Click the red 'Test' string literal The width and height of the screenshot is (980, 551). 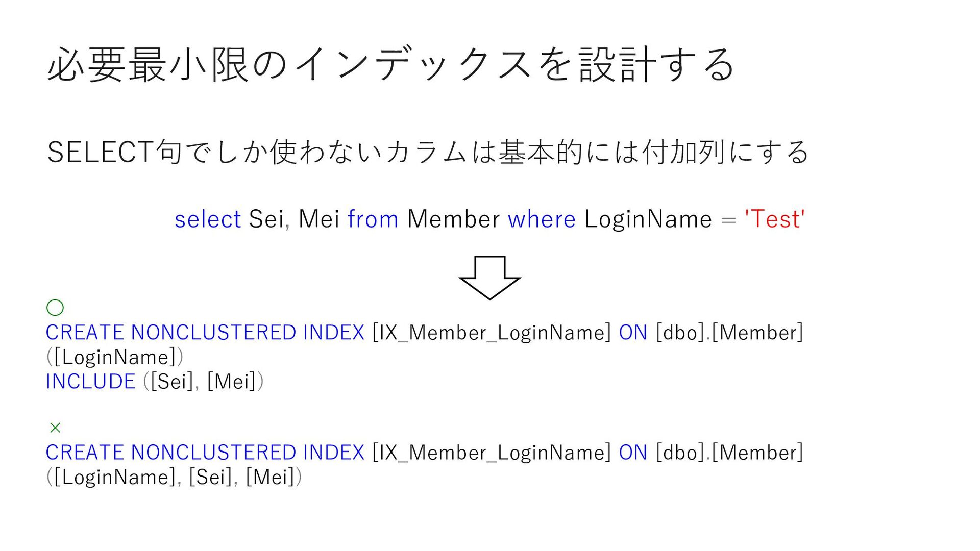(775, 219)
